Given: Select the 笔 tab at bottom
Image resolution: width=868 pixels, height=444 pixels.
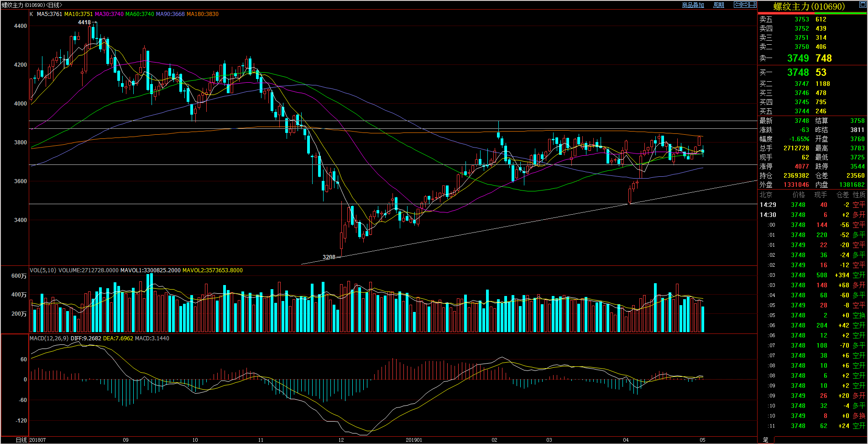Looking at the screenshot, I should tap(765, 439).
